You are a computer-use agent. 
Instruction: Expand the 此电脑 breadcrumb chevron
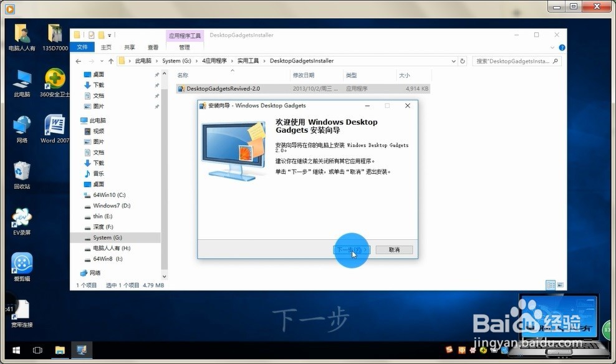tap(156, 61)
